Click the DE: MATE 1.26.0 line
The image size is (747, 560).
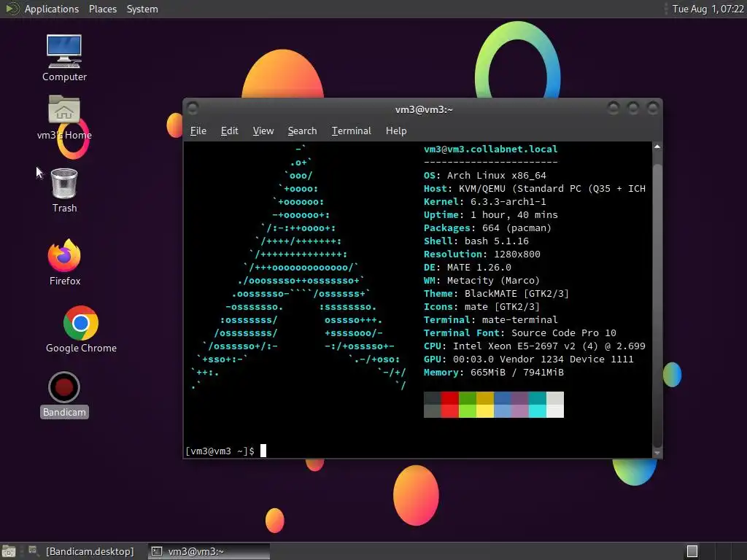[468, 267]
